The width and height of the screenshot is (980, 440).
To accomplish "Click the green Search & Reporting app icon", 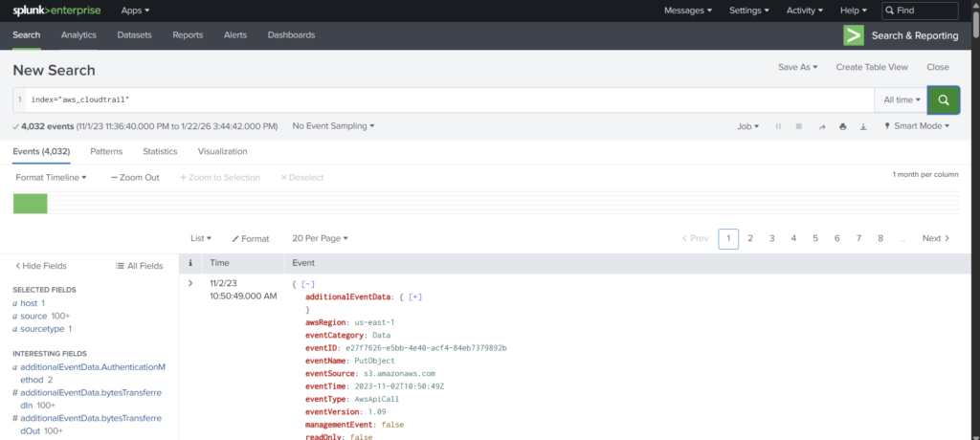I will coord(853,35).
